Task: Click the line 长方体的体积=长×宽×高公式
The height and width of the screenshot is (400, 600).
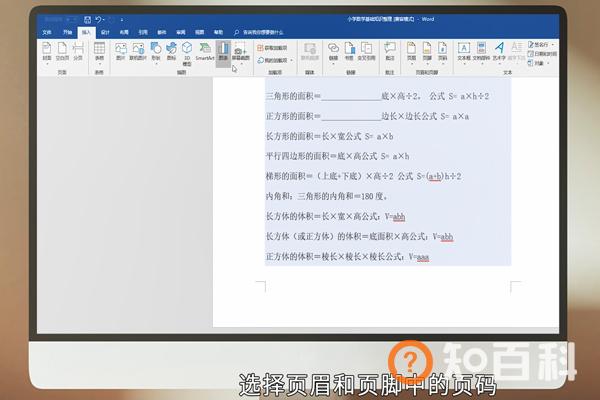Action: tap(336, 217)
